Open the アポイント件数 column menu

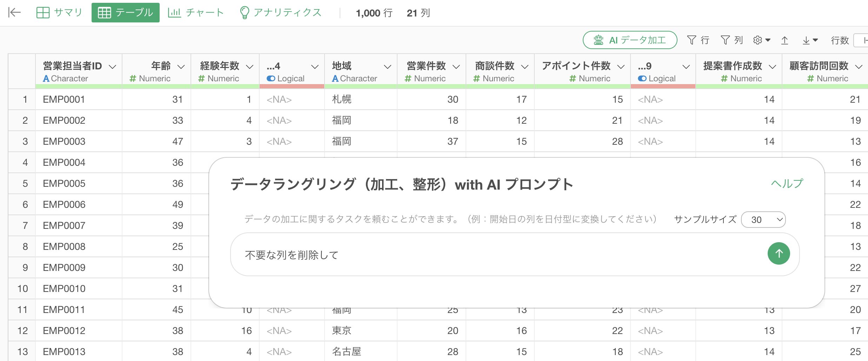621,67
